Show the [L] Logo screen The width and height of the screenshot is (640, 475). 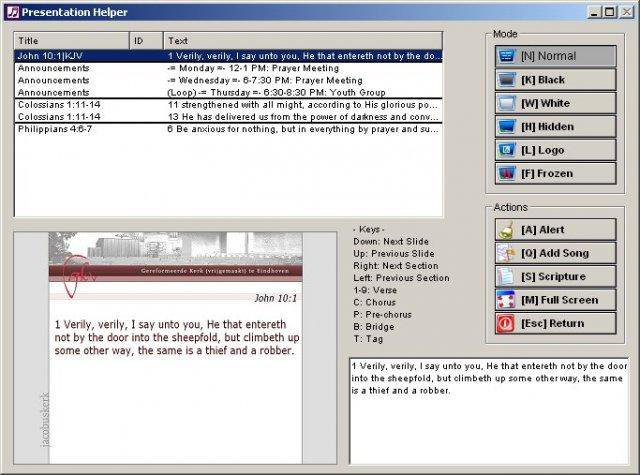pyautogui.click(x=556, y=150)
